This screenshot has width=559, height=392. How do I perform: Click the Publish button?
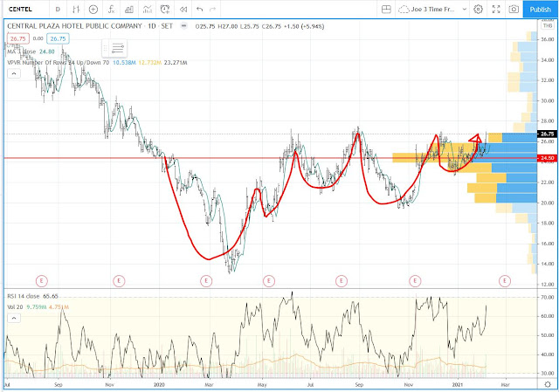540,10
